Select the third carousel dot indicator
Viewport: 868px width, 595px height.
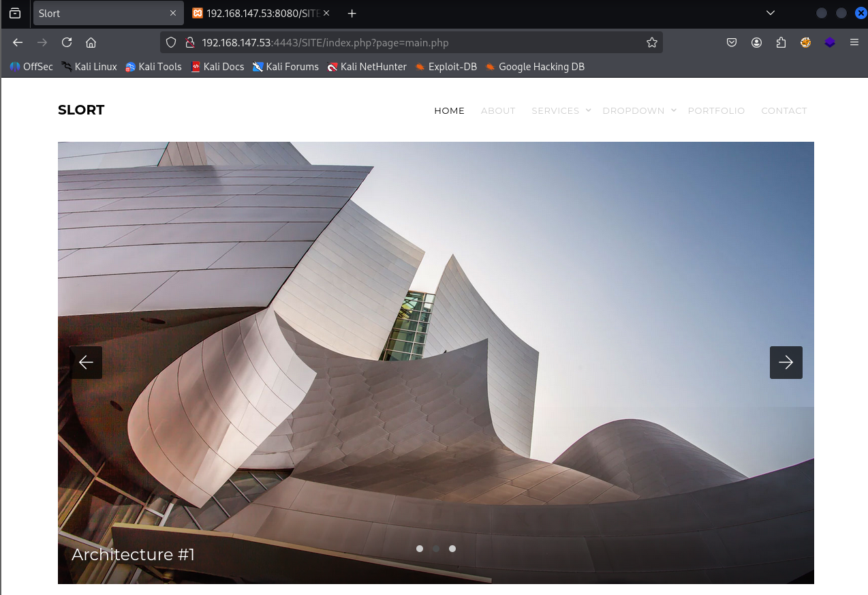tap(452, 549)
